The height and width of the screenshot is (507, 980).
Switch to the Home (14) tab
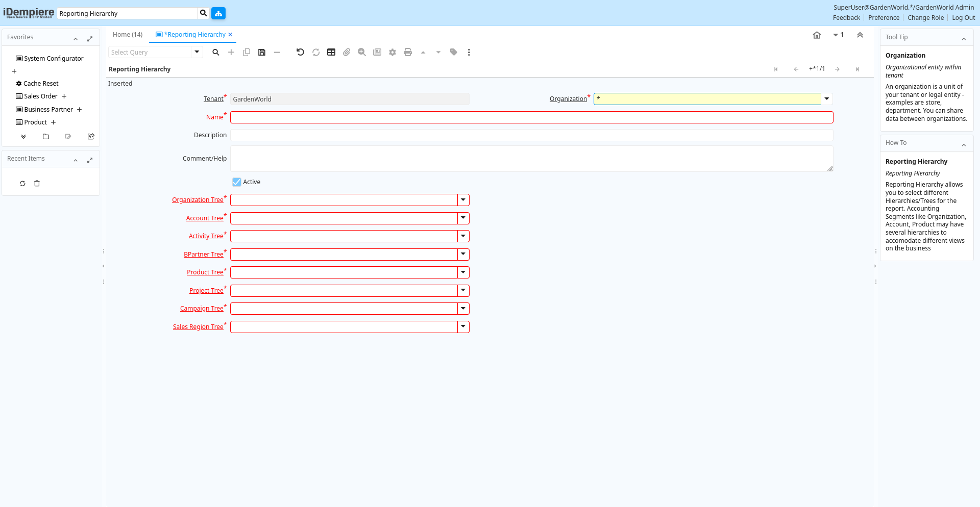point(128,35)
